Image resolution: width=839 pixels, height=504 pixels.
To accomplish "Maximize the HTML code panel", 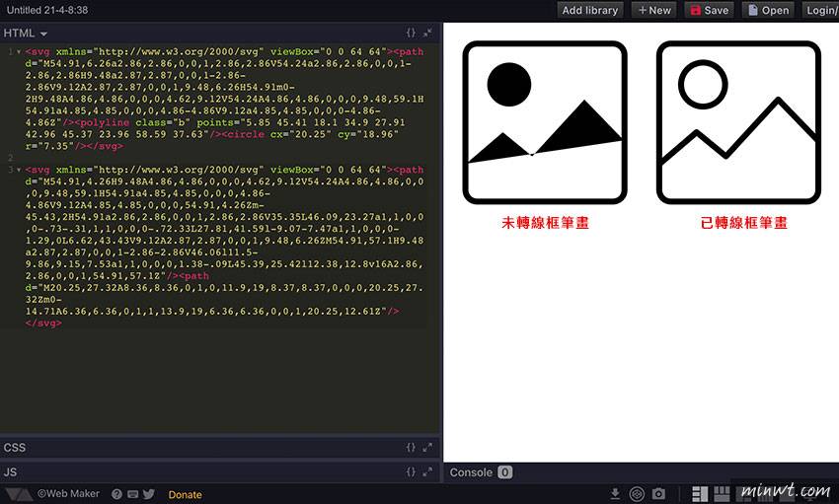I will coord(427,33).
